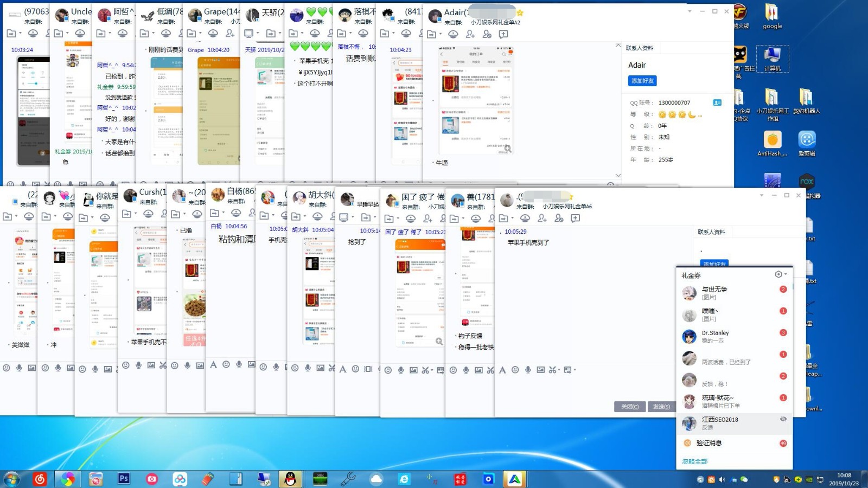The height and width of the screenshot is (488, 868).
Task: Open the font settings 'A' icon in 礼金单A6 chat
Action: pyautogui.click(x=502, y=370)
